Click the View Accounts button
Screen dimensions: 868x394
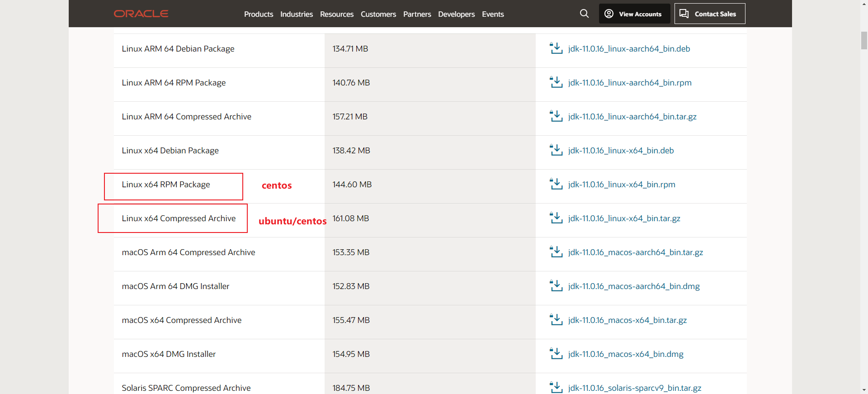634,14
